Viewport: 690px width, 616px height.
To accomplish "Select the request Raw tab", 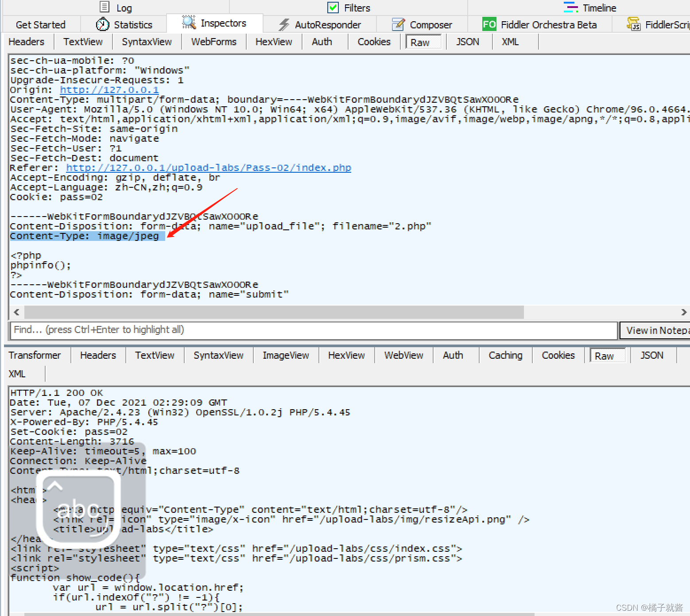I will (x=423, y=43).
